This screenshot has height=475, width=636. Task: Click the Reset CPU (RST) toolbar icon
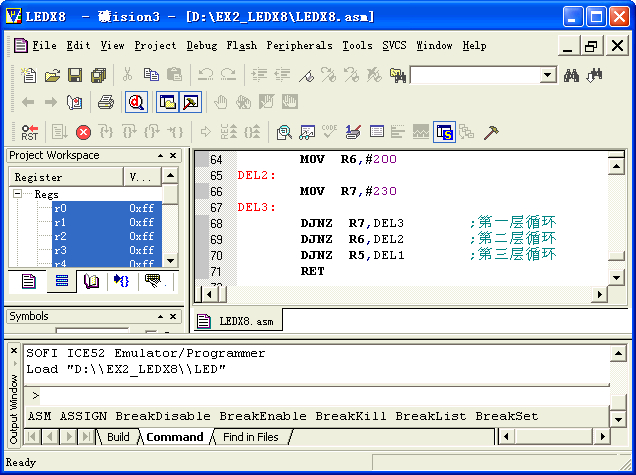pyautogui.click(x=30, y=132)
